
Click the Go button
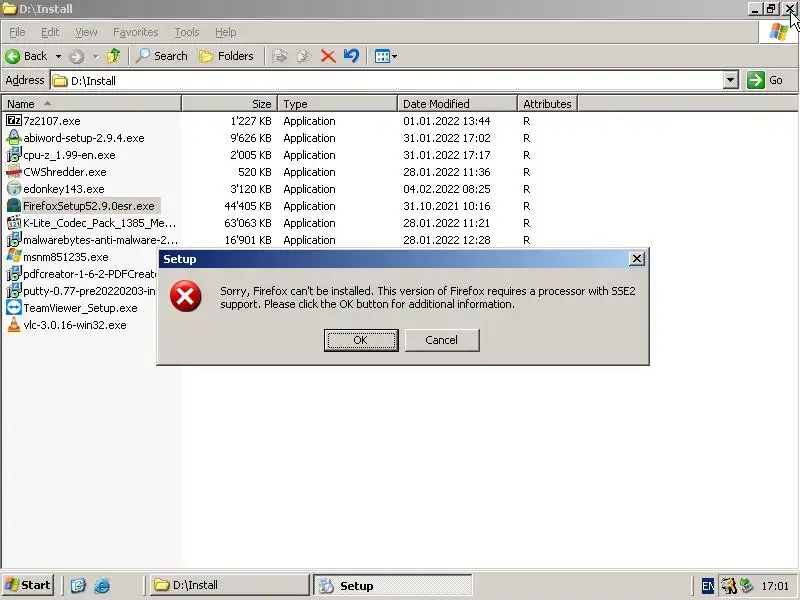point(765,80)
